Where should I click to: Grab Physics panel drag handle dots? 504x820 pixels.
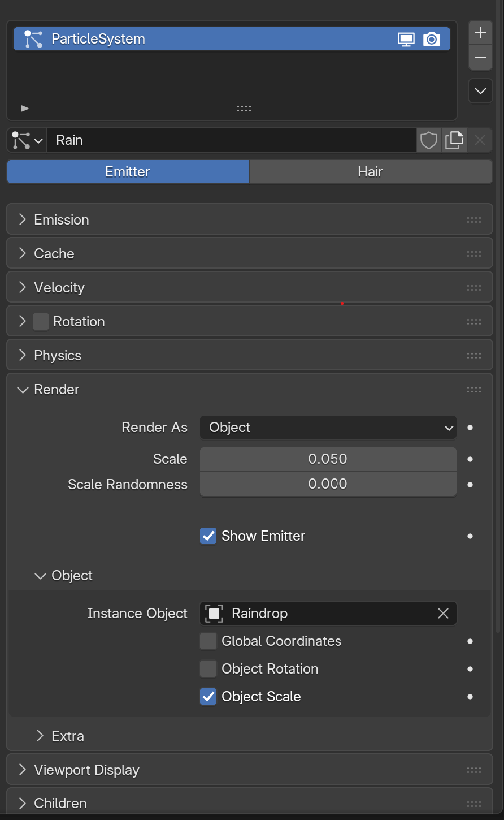pos(474,356)
